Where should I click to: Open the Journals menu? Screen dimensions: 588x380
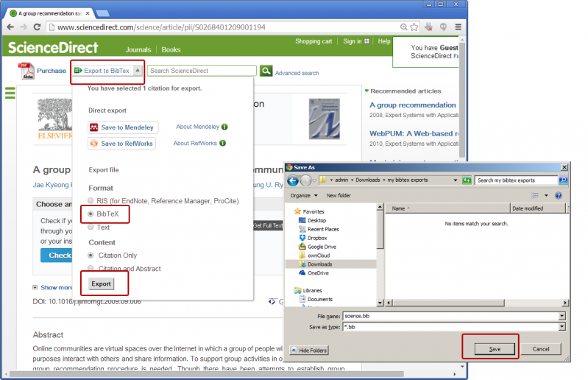138,50
